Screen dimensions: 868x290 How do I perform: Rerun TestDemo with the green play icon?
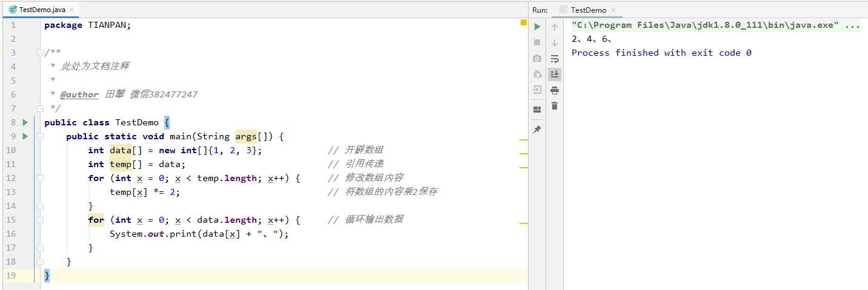point(537,27)
